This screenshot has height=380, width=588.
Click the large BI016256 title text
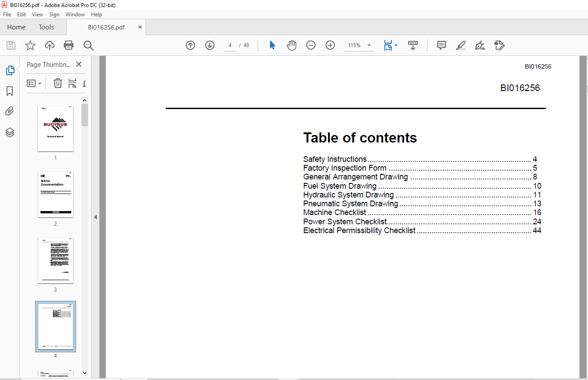point(520,88)
